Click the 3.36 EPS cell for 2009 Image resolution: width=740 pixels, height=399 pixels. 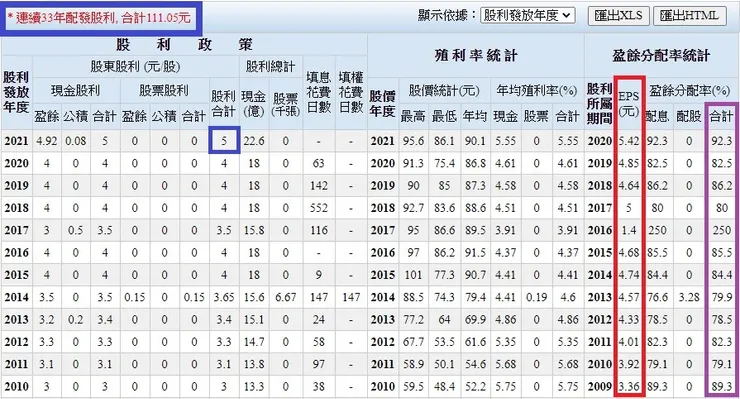tap(629, 387)
